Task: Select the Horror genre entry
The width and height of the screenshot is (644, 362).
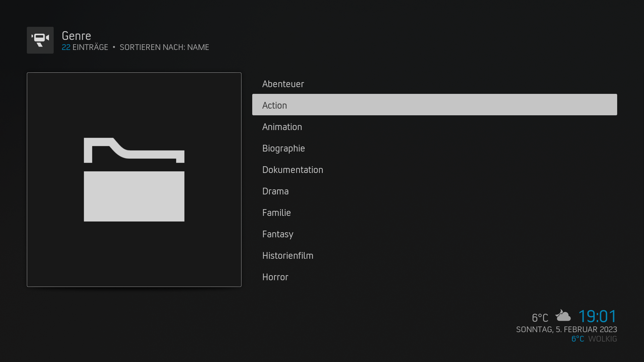Action: click(435, 277)
